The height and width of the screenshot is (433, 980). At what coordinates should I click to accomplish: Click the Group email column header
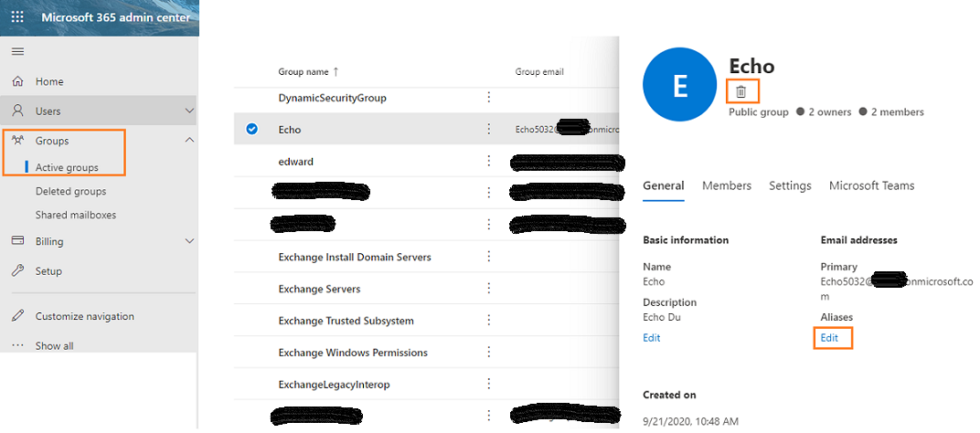pyautogui.click(x=539, y=72)
